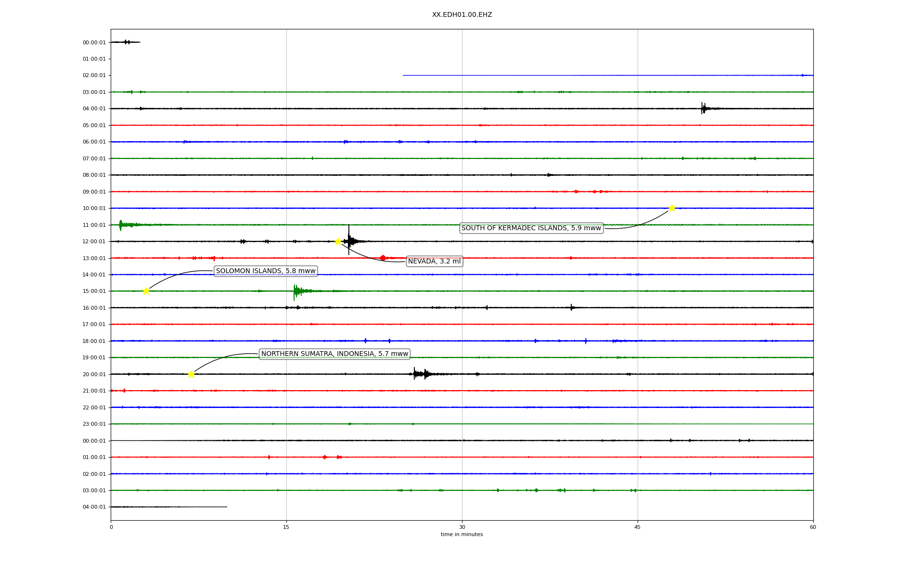Screen dimensions: 924x578
Task: Click the yellow star on the 12:00:01 trace
Action: (338, 241)
